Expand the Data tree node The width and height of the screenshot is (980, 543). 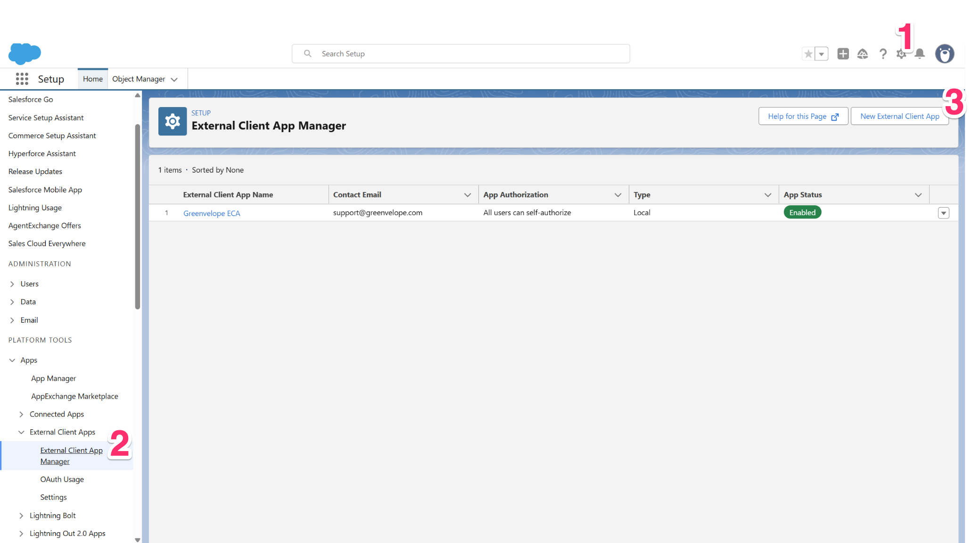click(x=12, y=302)
